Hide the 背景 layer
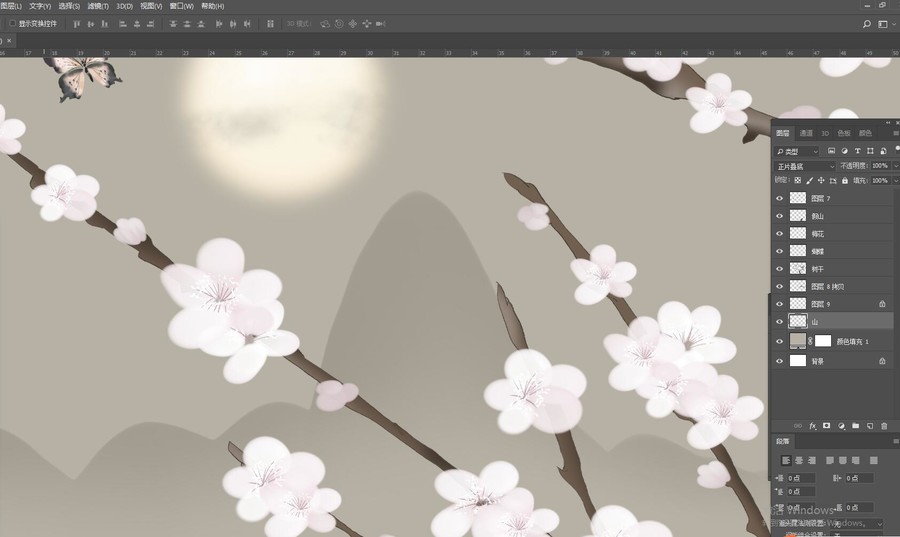The height and width of the screenshot is (537, 900). pos(779,361)
